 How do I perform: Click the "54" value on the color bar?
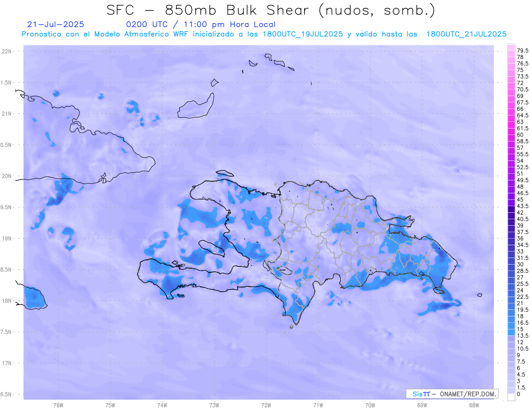[x=520, y=160]
